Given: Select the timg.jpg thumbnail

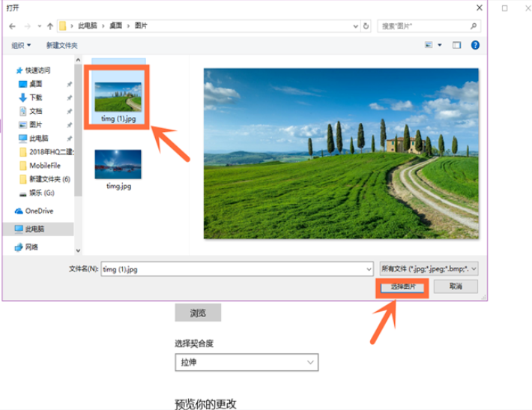Looking at the screenshot, I should tap(118, 167).
